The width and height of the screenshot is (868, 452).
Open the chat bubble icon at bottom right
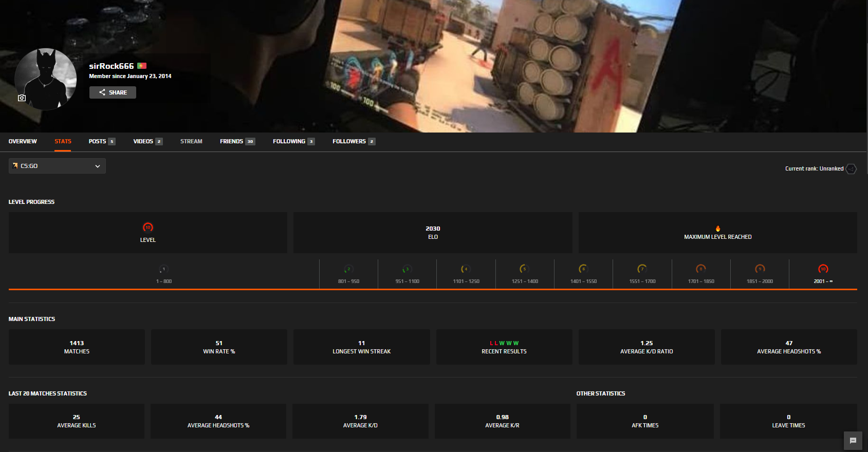coord(853,440)
